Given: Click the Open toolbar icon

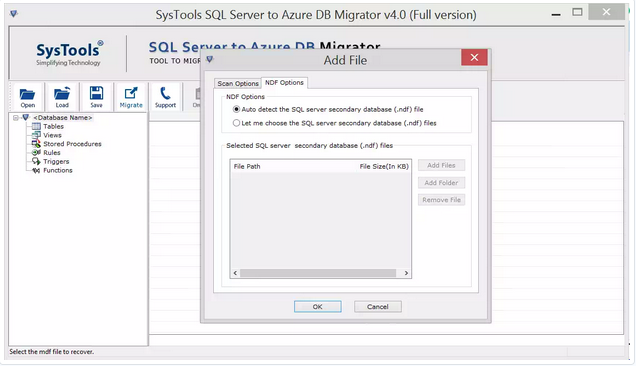Looking at the screenshot, I should (x=27, y=97).
